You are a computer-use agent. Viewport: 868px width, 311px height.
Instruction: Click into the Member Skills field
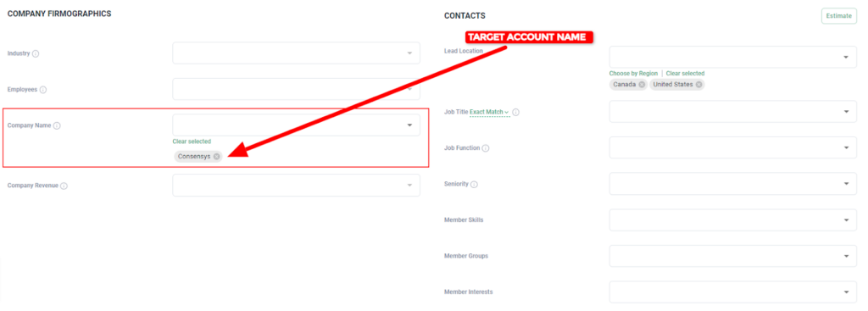733,219
